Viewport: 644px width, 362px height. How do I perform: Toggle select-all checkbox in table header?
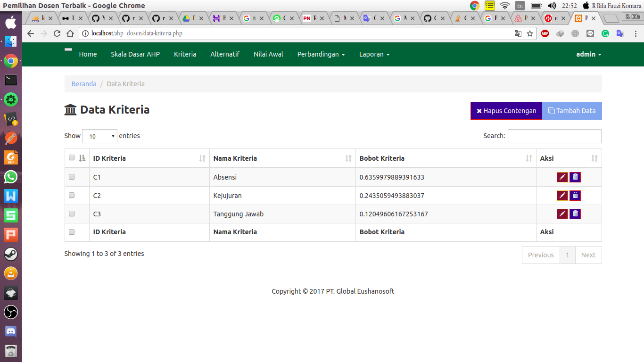[72, 158]
